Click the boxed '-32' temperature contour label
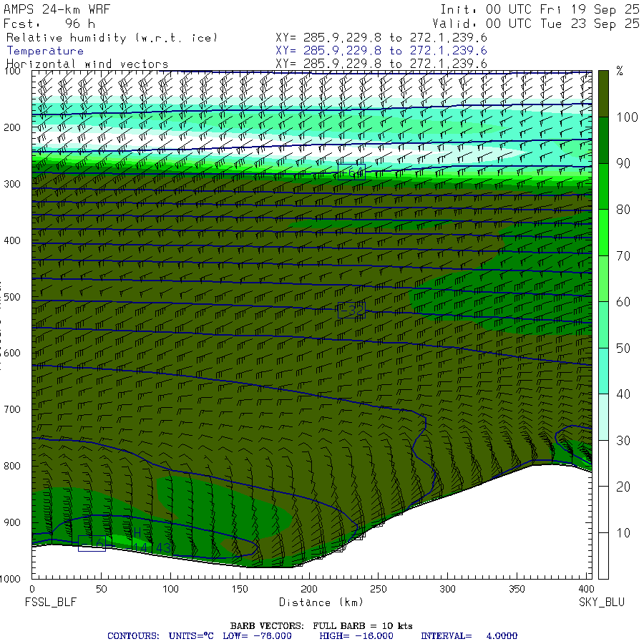 coord(351,310)
